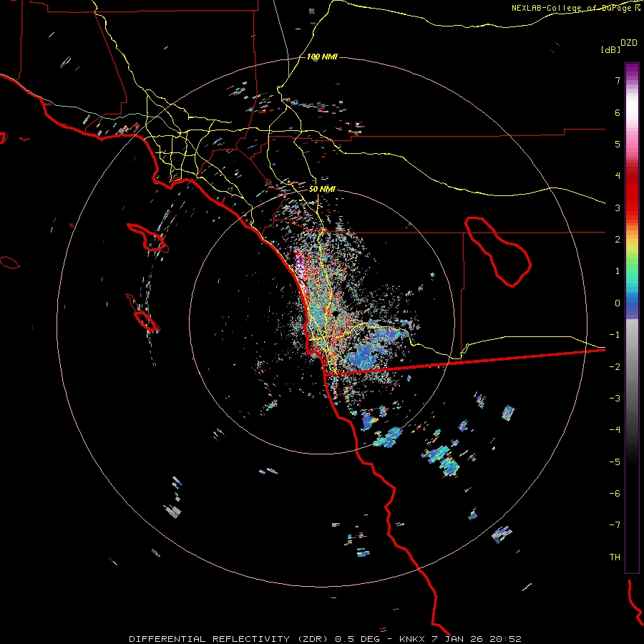
Task: Click the -2 value on the color scale
Action: coord(615,366)
